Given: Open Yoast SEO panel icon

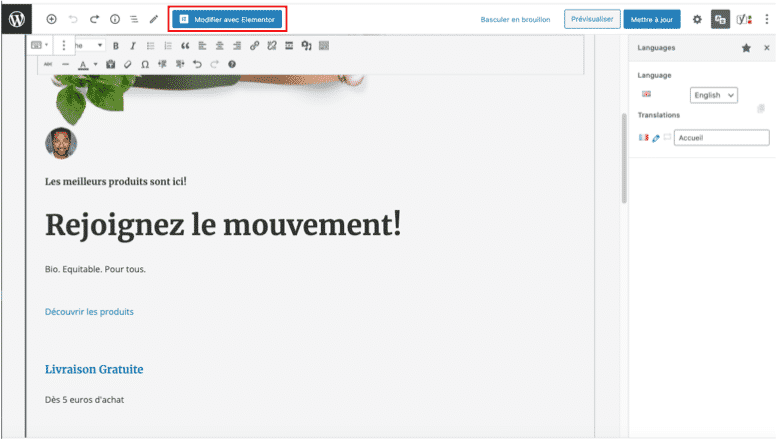Looking at the screenshot, I should tap(744, 19).
